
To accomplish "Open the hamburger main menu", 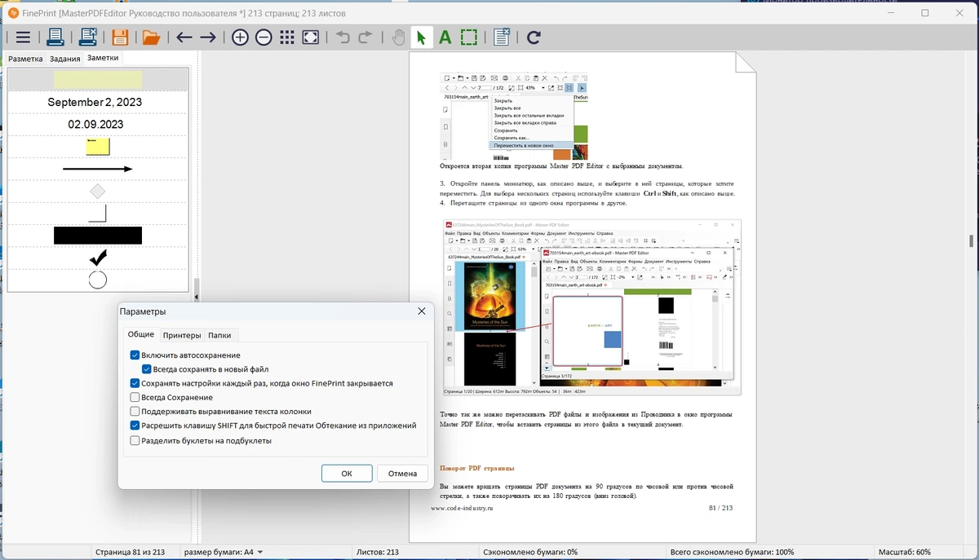I will pyautogui.click(x=23, y=37).
